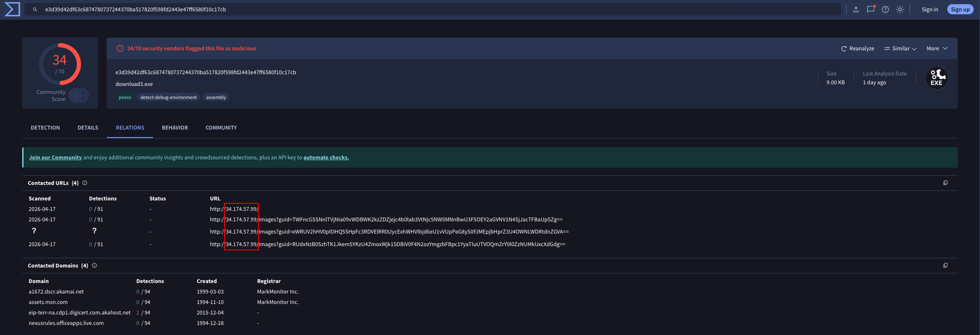Click the Scanned column header

pyautogui.click(x=39, y=199)
